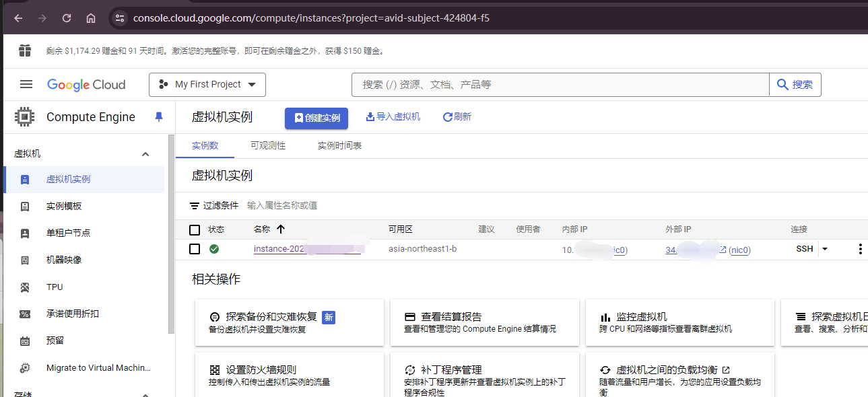Open the hamburger navigation menu
Image resolution: width=868 pixels, height=397 pixels.
pyautogui.click(x=26, y=84)
